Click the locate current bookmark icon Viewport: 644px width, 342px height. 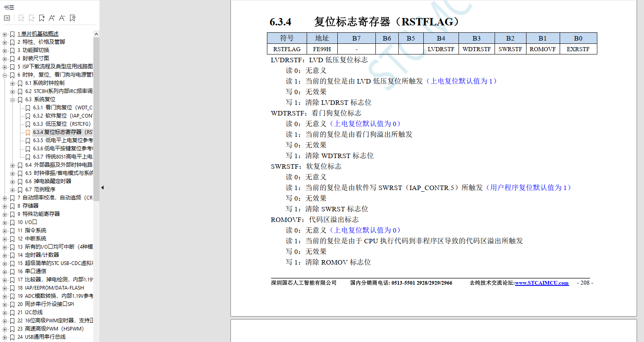click(72, 18)
